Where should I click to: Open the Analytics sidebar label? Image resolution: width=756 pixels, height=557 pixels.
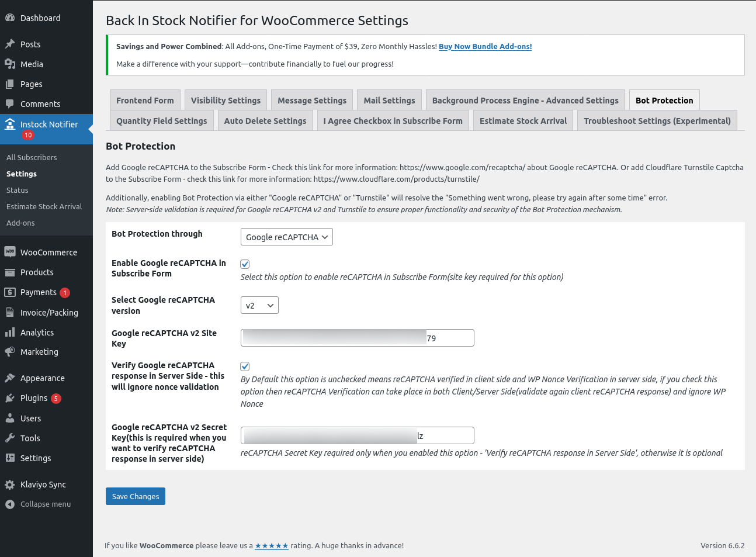(x=37, y=333)
